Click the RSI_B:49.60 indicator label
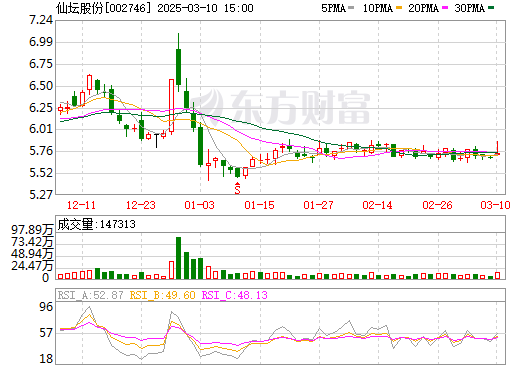Viewport: 520px width, 365px height. coord(162,295)
